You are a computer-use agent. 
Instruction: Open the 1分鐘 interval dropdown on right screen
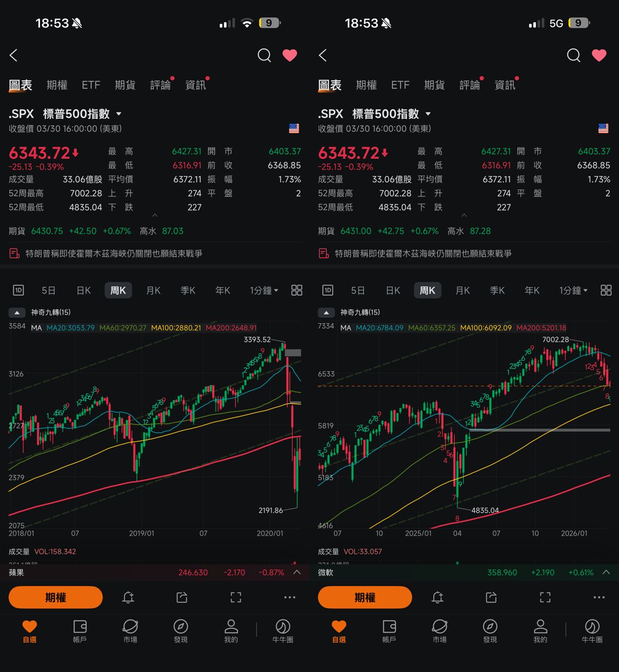pos(573,290)
